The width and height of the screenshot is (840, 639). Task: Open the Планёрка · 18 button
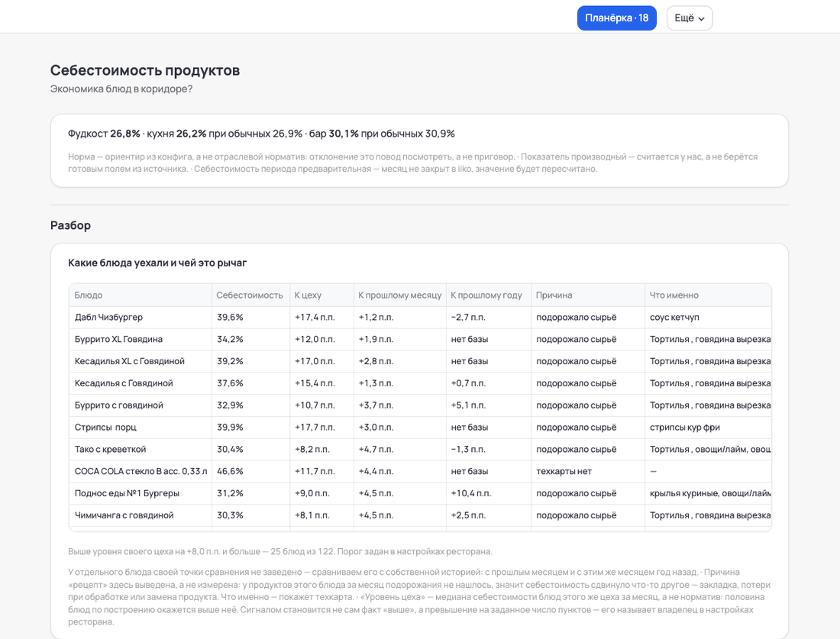616,18
